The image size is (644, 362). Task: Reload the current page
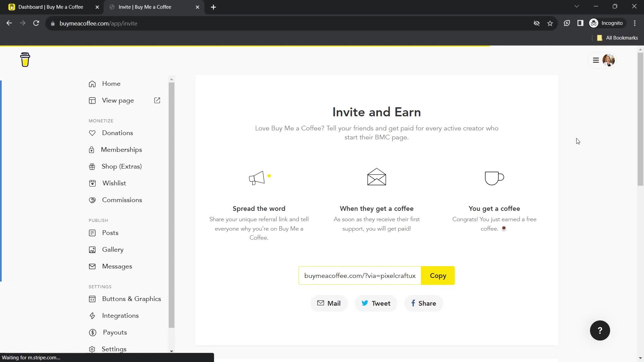[36, 23]
